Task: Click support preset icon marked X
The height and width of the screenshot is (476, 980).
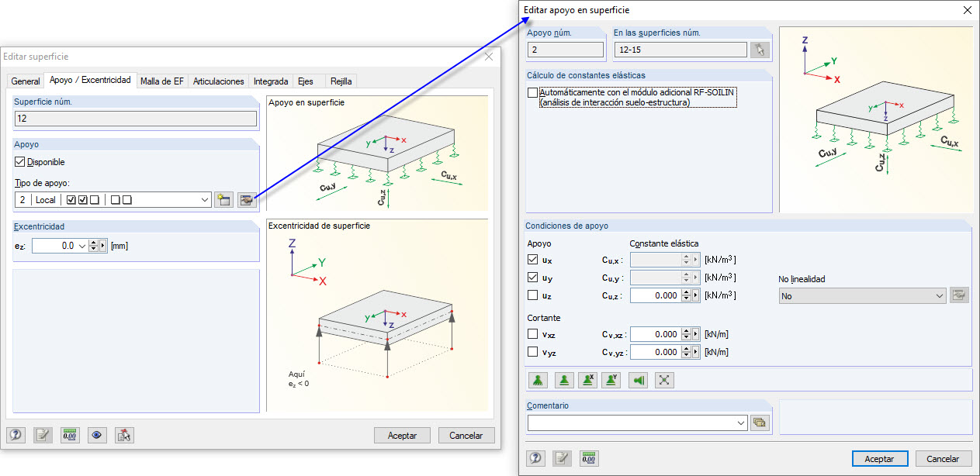Action: point(588,380)
